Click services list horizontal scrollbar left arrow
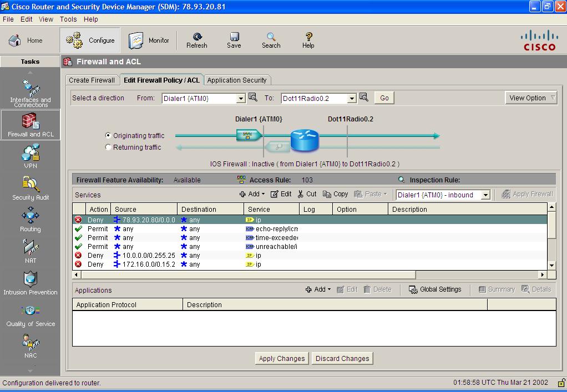 [77, 274]
